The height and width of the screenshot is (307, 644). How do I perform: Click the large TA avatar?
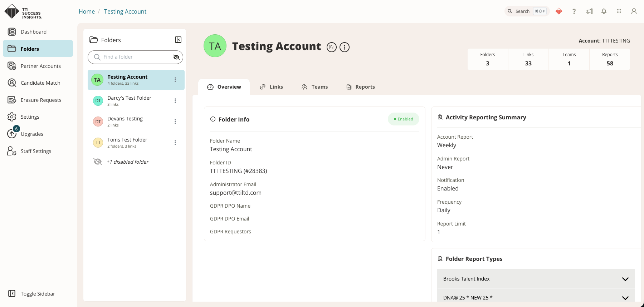pyautogui.click(x=215, y=46)
